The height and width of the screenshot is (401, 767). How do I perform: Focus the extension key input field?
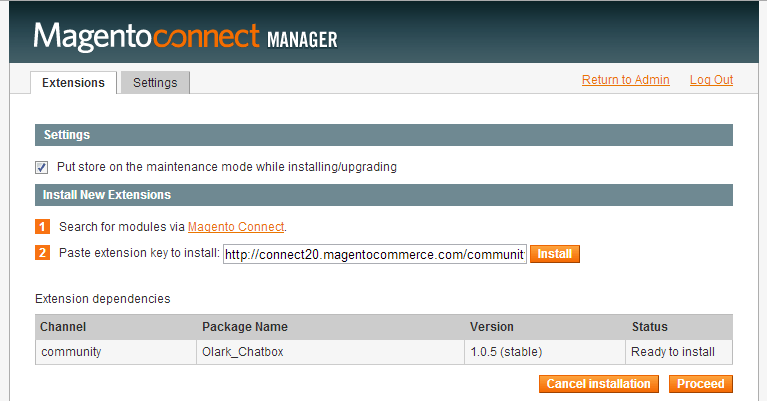[x=374, y=254]
